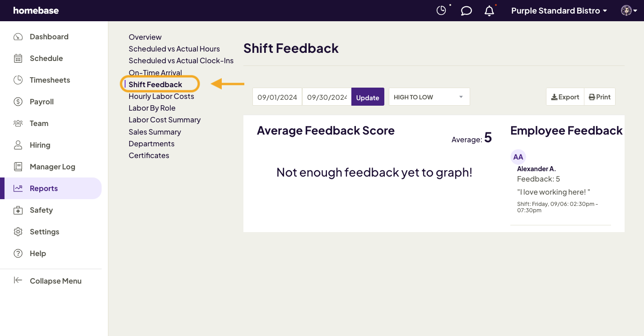Open the messages chat bubble icon
This screenshot has width=644, height=336.
466,10
